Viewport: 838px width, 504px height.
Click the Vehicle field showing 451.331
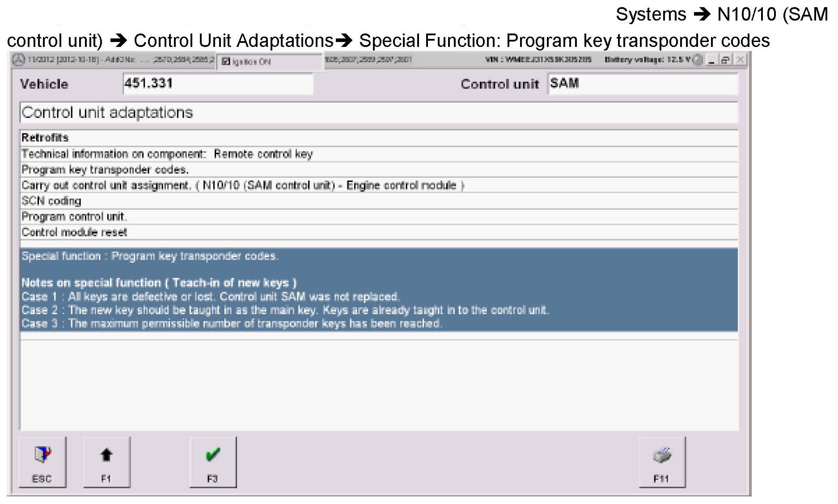(x=218, y=84)
